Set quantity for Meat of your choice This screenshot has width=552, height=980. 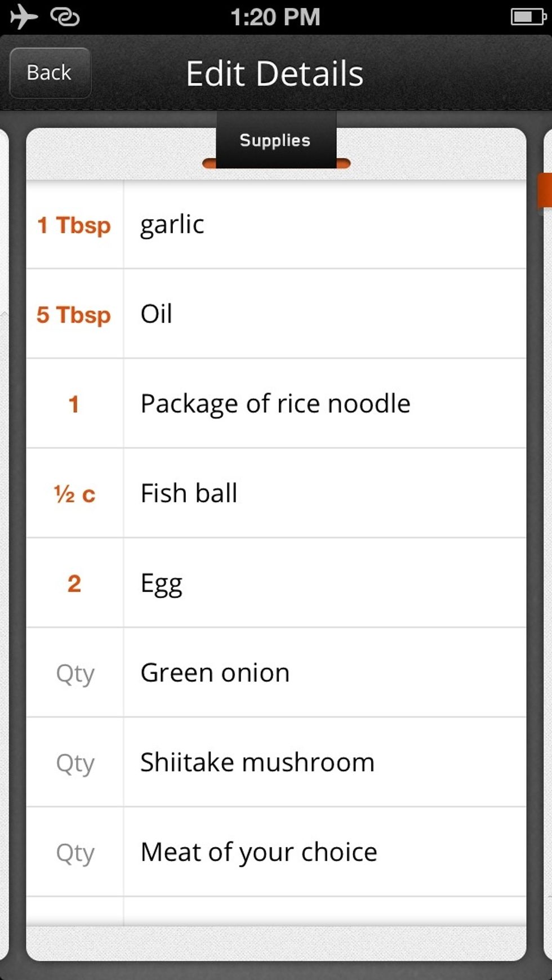click(75, 852)
